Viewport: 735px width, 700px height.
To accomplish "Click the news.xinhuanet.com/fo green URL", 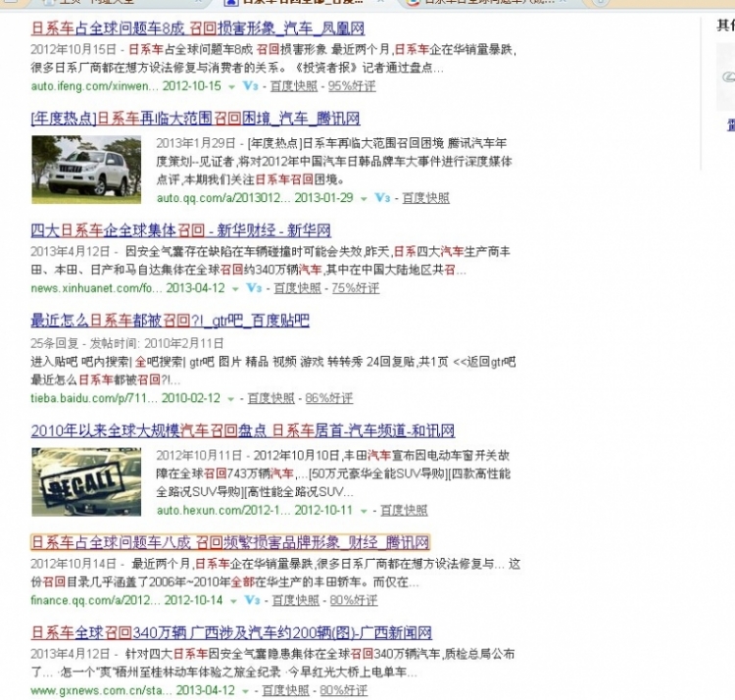I will click(97, 288).
